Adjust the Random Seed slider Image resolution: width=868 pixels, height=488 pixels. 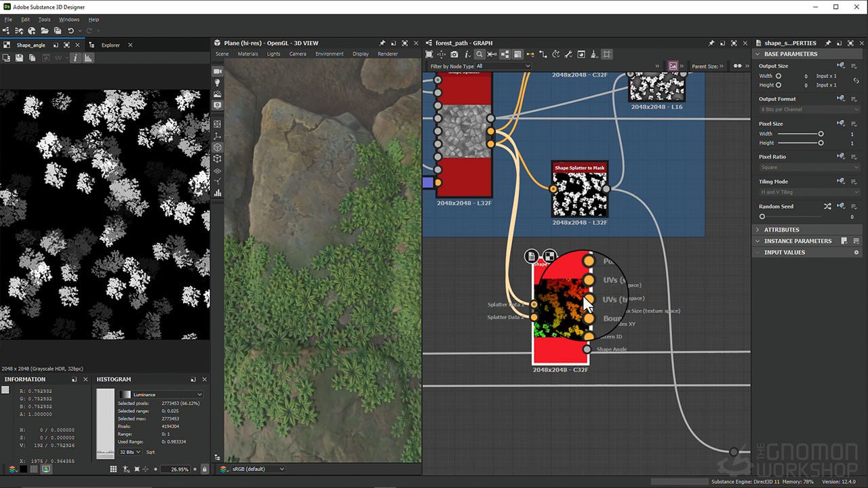click(793, 217)
